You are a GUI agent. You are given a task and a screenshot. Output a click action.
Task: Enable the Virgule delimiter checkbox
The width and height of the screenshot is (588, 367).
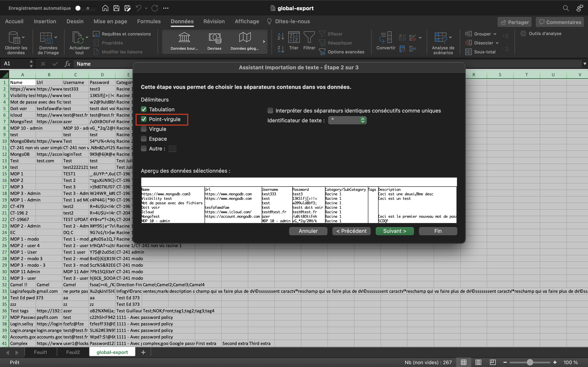tap(144, 129)
